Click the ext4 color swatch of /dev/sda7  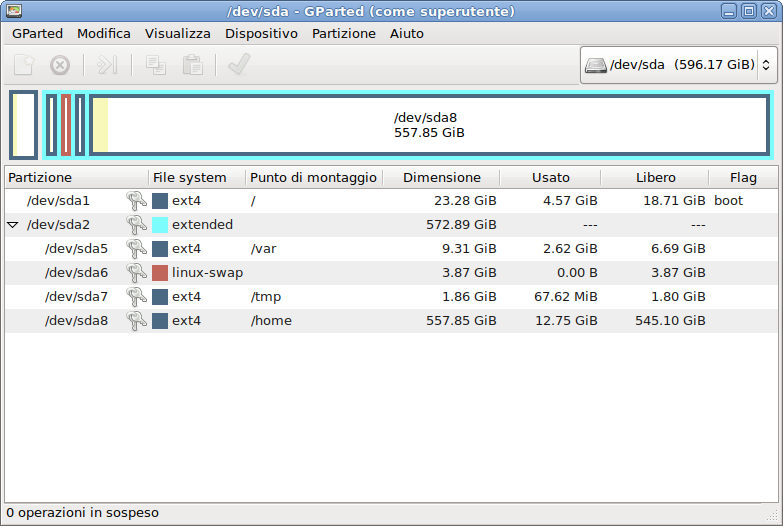point(160,297)
